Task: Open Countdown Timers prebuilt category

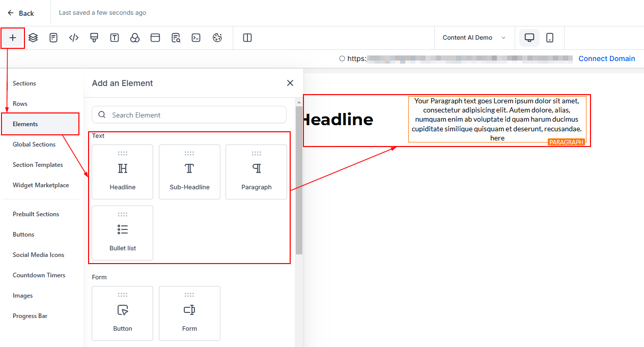Action: pos(39,275)
